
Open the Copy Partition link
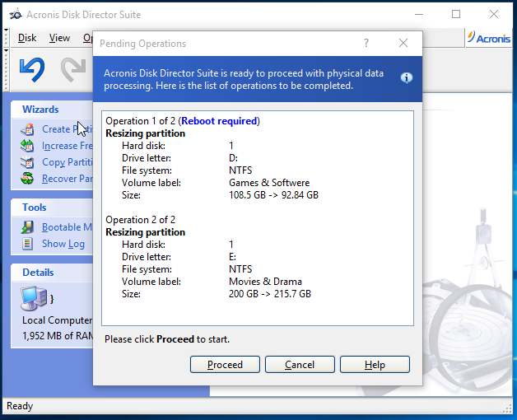[68, 162]
